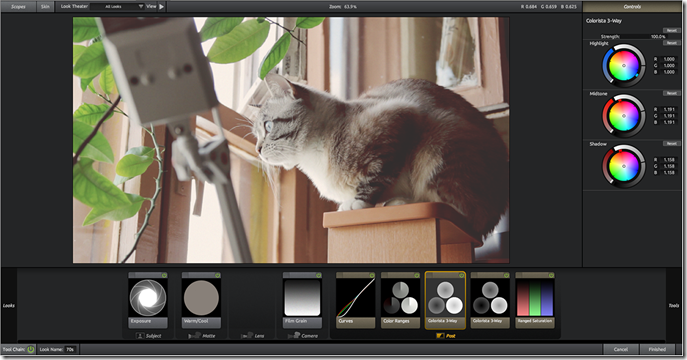687x360 pixels.
Task: Reset the whole Colorista 3-Way tool
Action: click(671, 30)
